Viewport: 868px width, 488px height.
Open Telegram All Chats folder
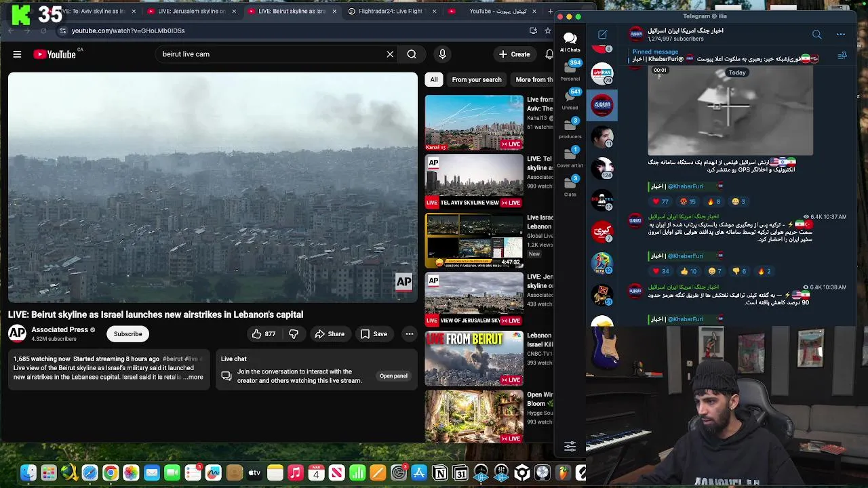click(570, 42)
